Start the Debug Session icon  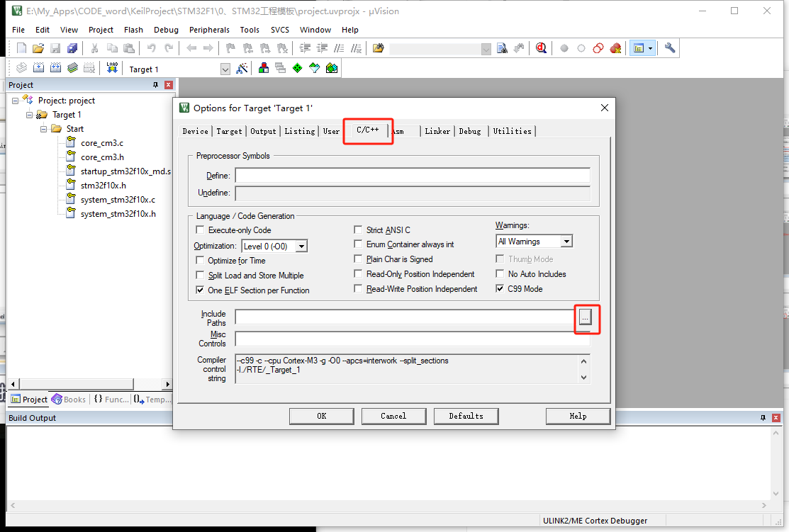tap(541, 48)
